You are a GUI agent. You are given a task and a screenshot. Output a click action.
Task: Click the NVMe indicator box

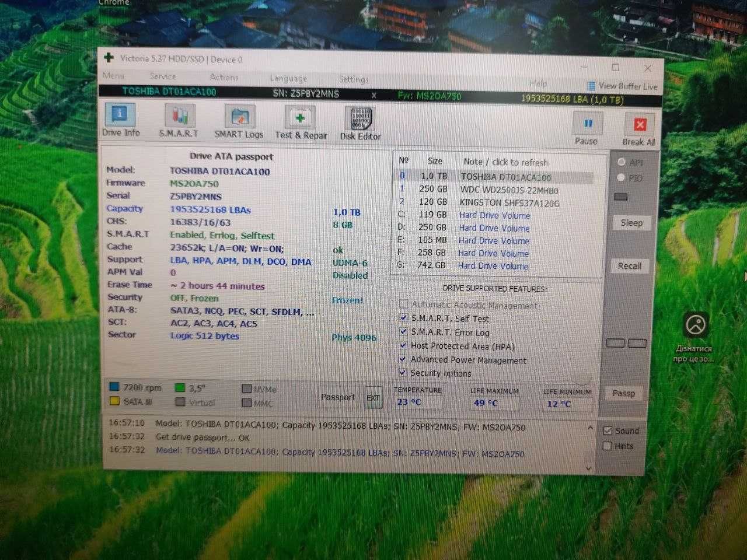click(x=247, y=388)
